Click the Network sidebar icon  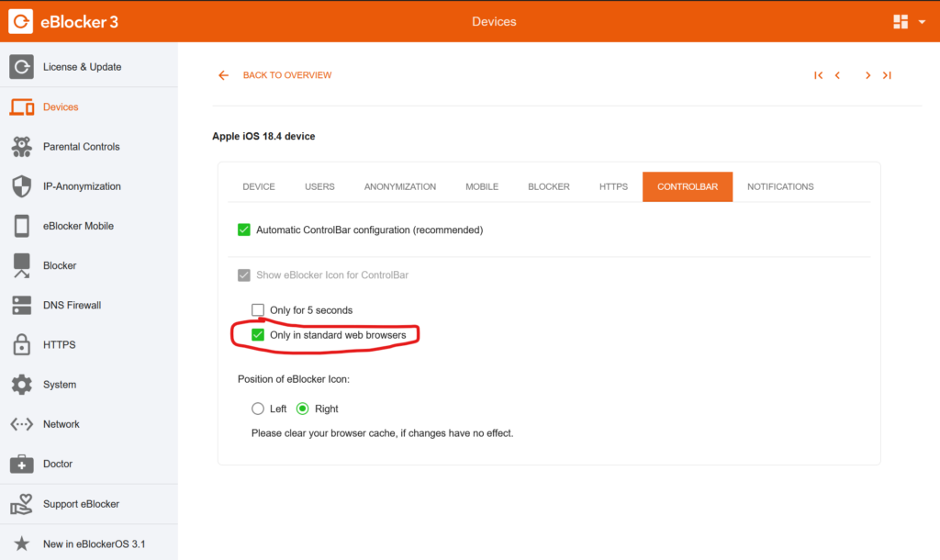coord(22,424)
